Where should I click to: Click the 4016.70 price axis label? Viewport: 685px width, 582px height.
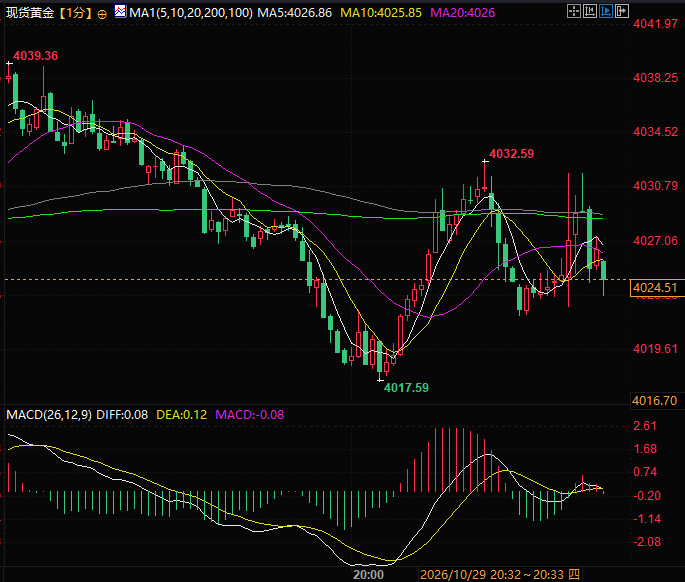click(x=654, y=401)
